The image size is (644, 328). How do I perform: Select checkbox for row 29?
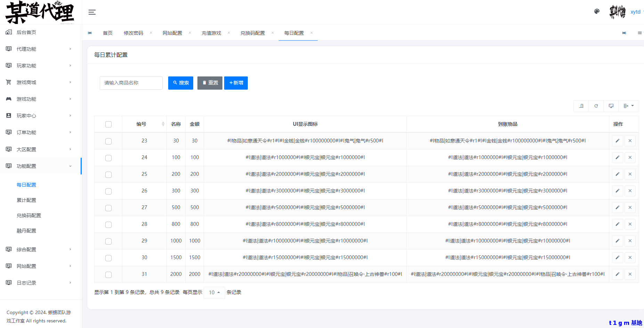tap(108, 241)
